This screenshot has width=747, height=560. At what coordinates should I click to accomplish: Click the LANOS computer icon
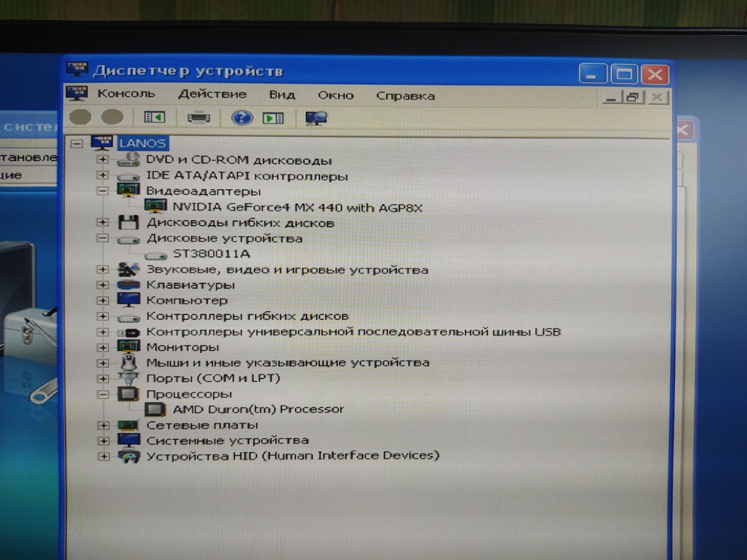coord(102,143)
